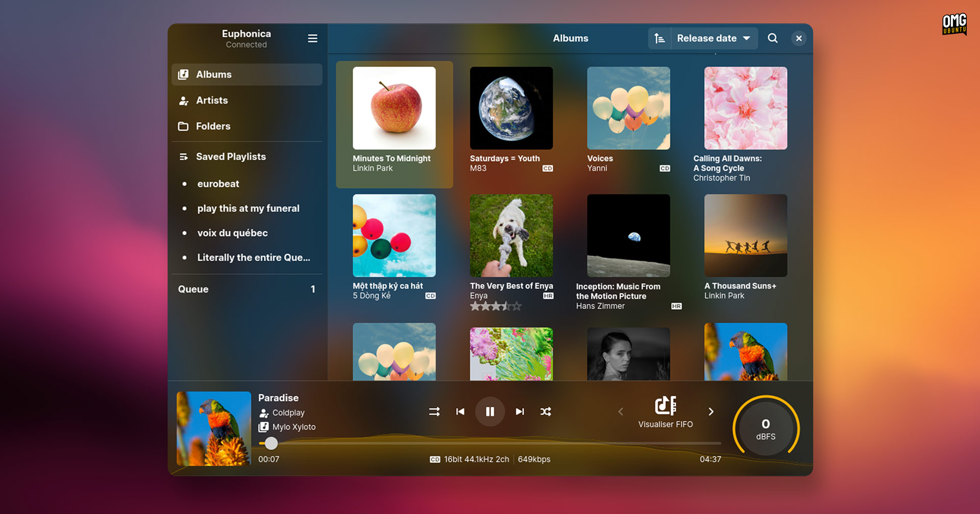
Task: Click the Visualiser FIFO output icon
Action: pyautogui.click(x=665, y=406)
